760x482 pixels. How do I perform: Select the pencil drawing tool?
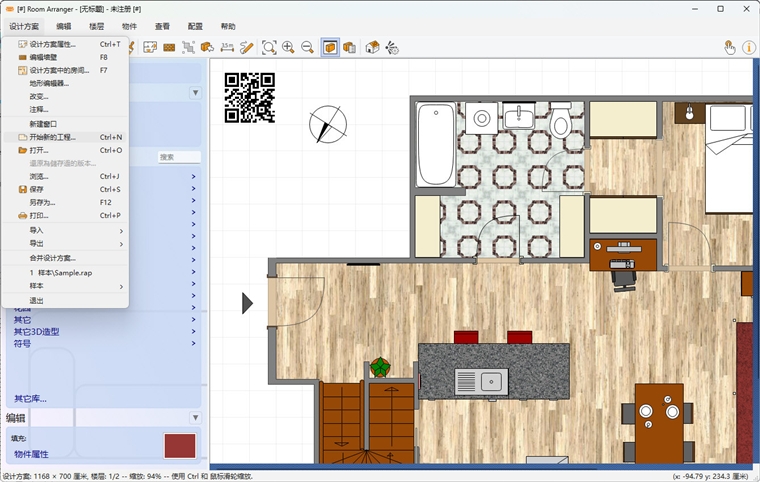(247, 48)
